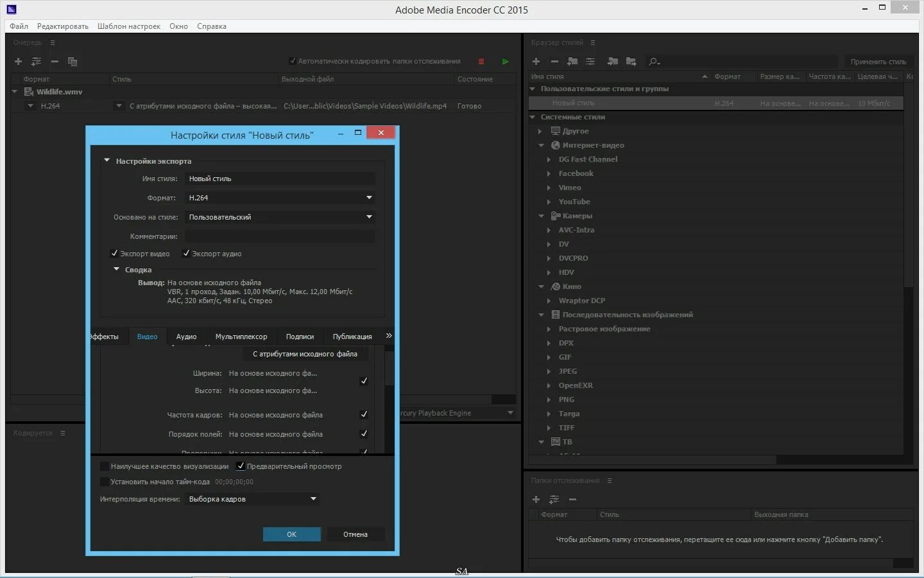Open Watch Folders panel menu icon
924x578 pixels.
pyautogui.click(x=610, y=480)
